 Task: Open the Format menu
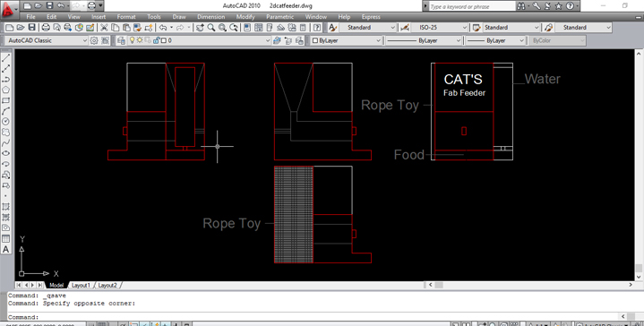point(126,17)
